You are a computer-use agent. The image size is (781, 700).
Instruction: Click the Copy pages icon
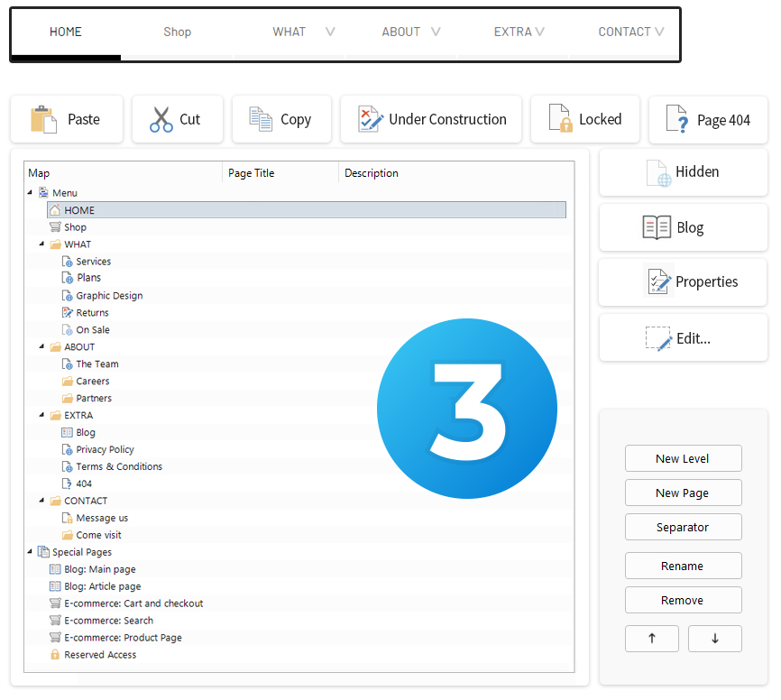(261, 119)
